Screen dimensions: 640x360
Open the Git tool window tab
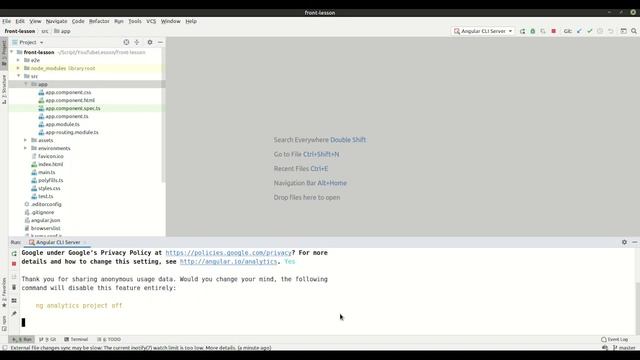pos(48,339)
